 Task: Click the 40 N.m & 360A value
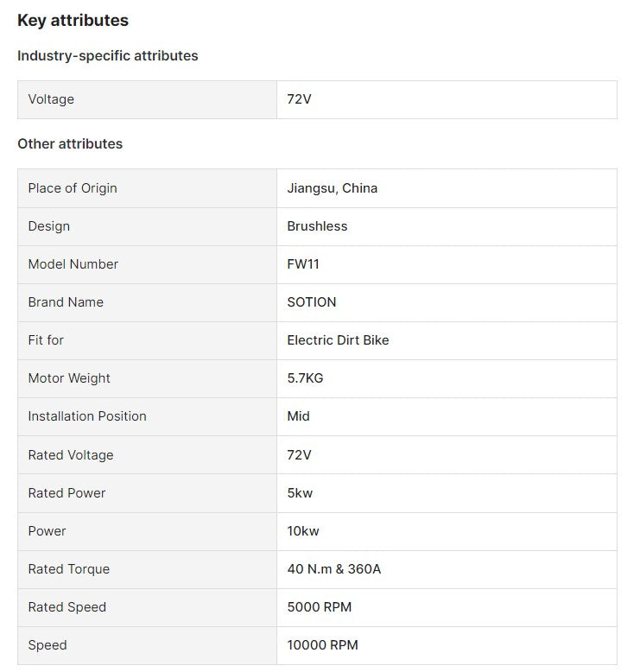pos(333,569)
